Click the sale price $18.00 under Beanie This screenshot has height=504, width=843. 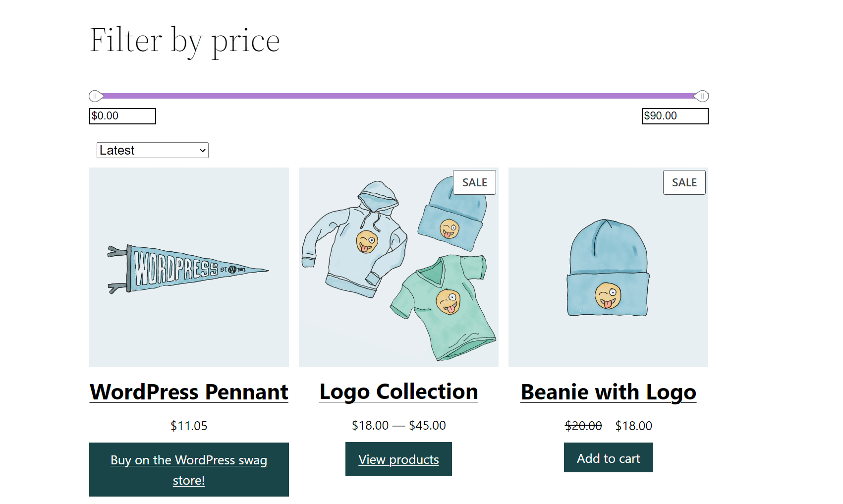pyautogui.click(x=634, y=425)
